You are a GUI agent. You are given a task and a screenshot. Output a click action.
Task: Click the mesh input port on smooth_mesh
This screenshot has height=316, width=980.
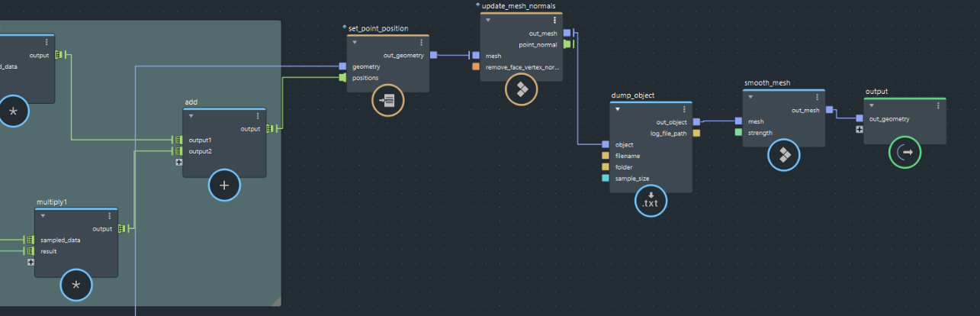point(738,121)
